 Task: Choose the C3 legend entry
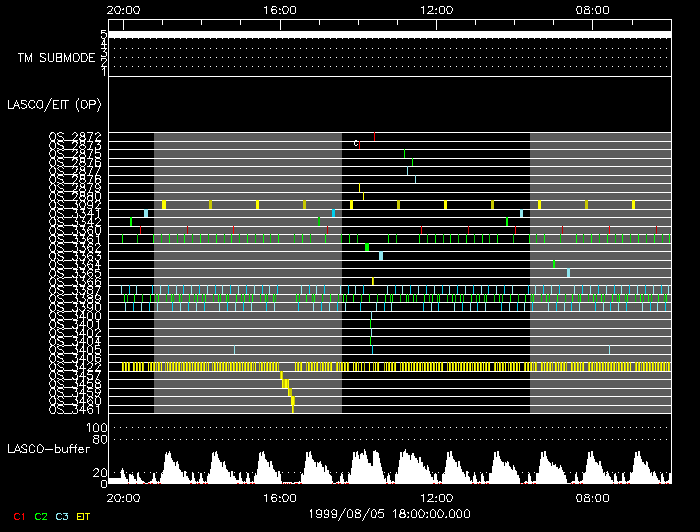point(63,516)
